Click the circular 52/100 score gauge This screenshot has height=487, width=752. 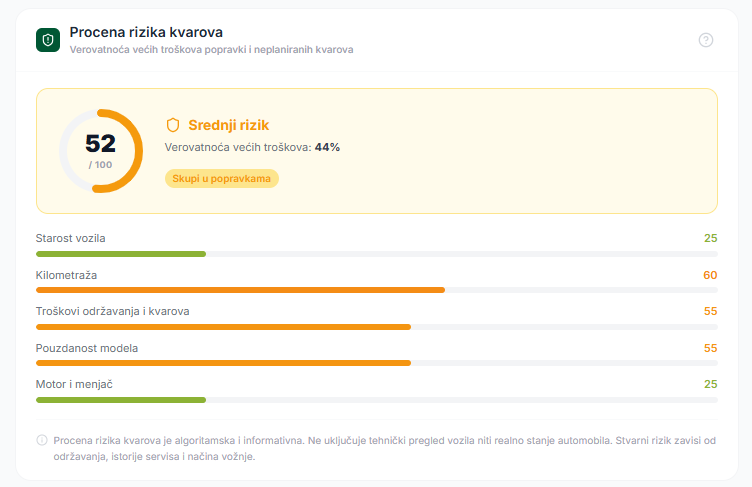tap(101, 150)
